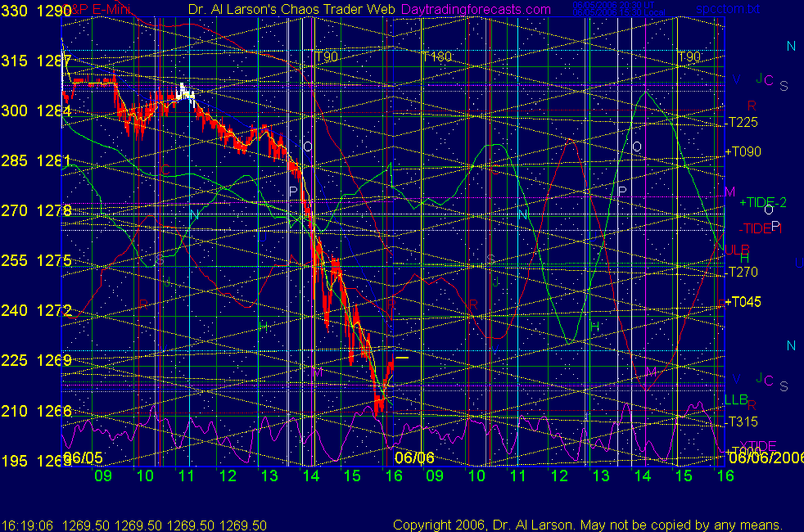Click the "285 1281" price axis label
Viewport: 804px width, 532px height.
point(36,160)
